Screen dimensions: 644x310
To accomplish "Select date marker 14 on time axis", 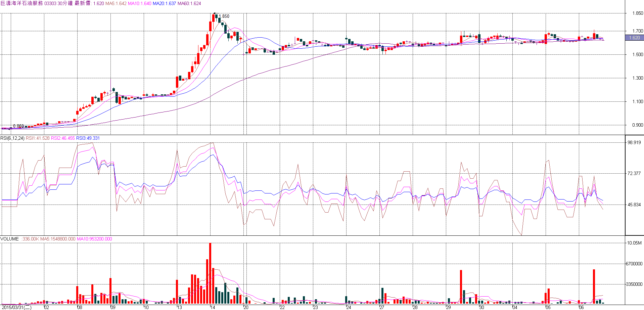I will pyautogui.click(x=212, y=307).
